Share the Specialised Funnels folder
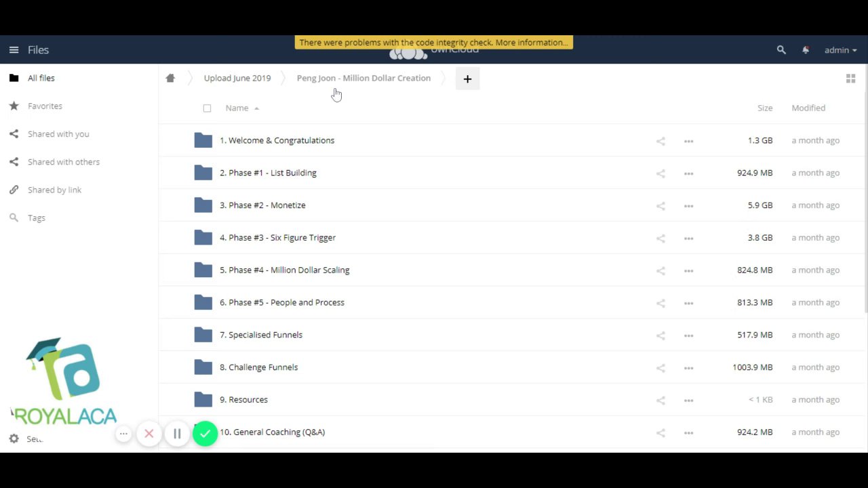The image size is (868, 488). [x=660, y=335]
